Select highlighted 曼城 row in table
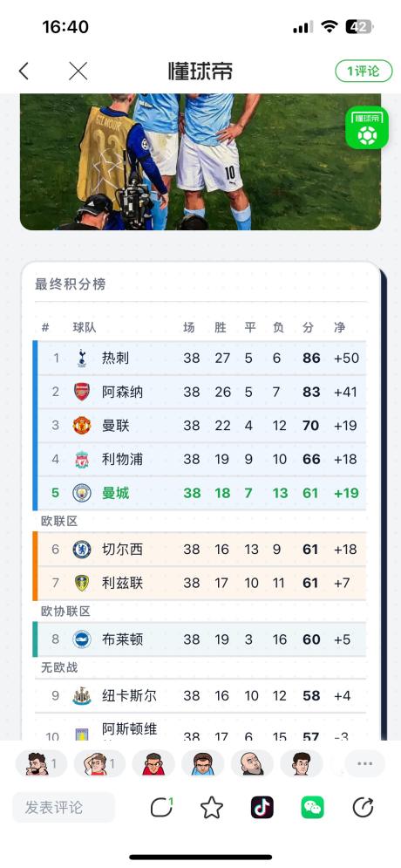 click(200, 493)
